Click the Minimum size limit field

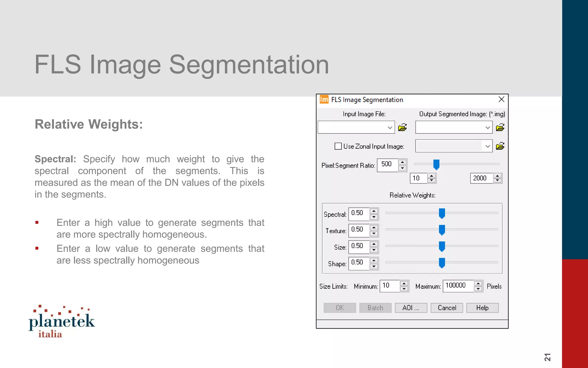point(389,286)
